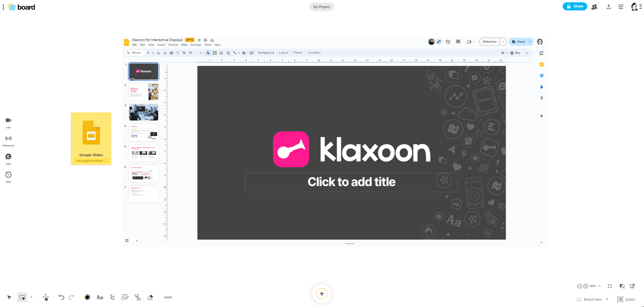The height and width of the screenshot is (307, 644).
Task: Click the blue Share button
Action: pyautogui.click(x=574, y=6)
